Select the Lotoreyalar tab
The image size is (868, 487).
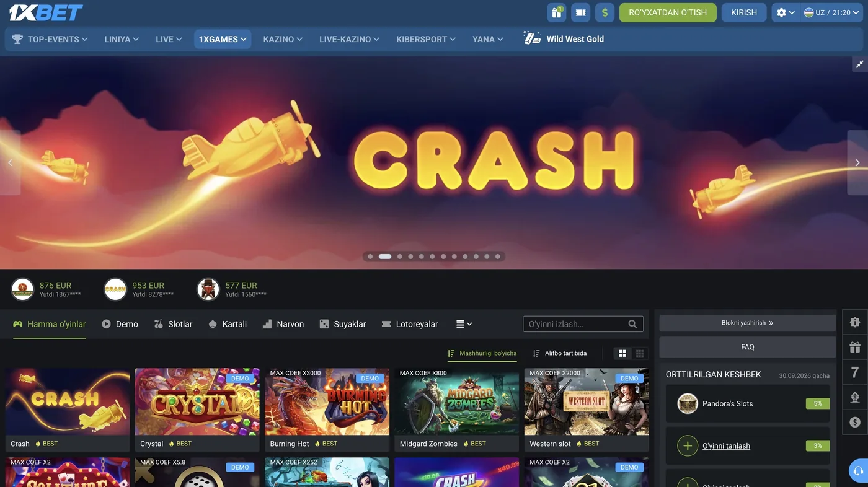(410, 324)
